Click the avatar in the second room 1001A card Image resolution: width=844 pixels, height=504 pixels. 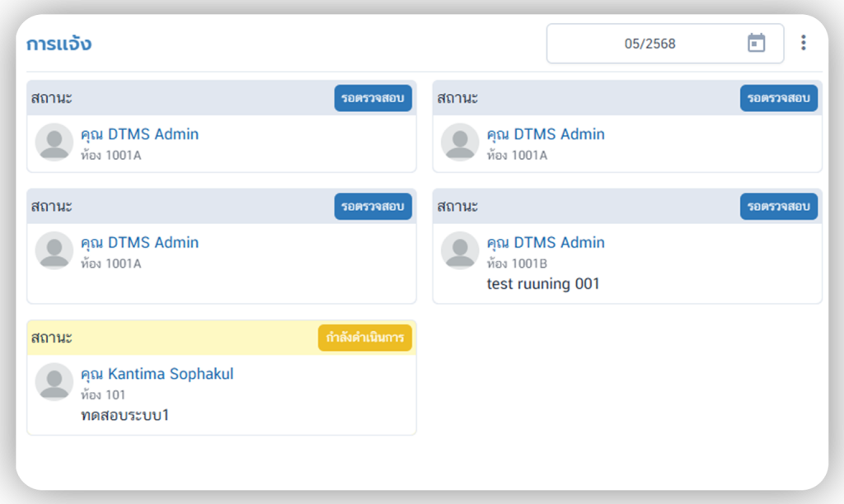[460, 142]
